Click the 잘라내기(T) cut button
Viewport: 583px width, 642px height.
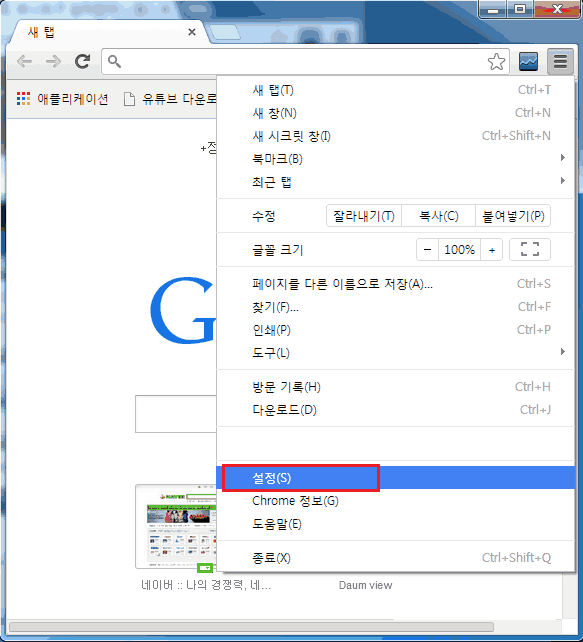(364, 216)
